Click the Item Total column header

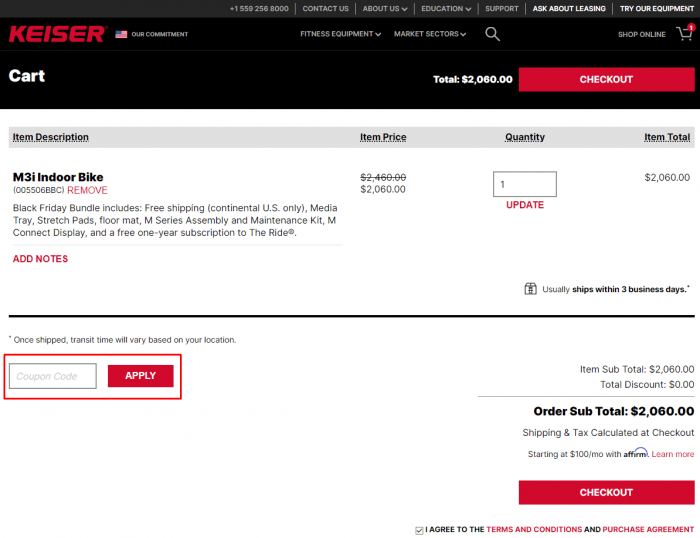tap(667, 137)
